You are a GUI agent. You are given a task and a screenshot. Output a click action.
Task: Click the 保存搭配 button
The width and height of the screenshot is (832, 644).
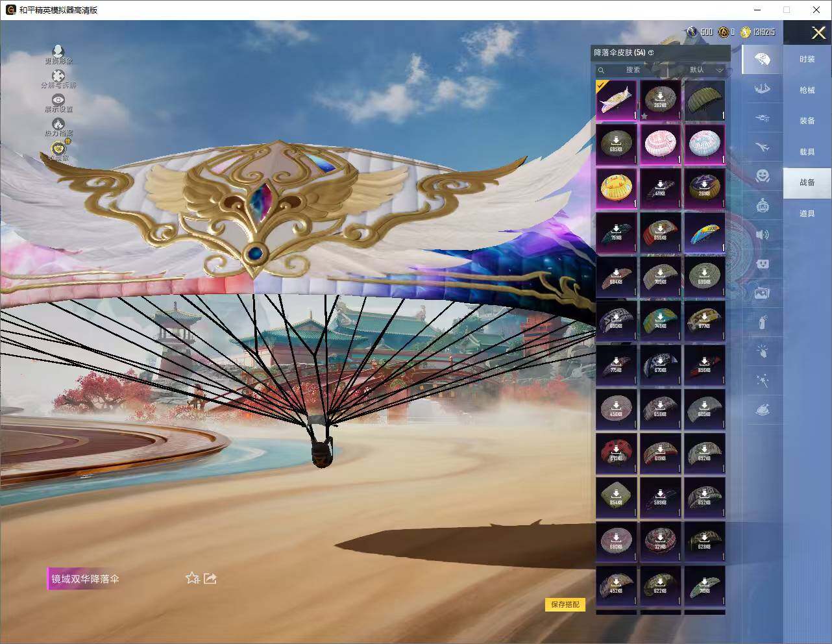[565, 604]
